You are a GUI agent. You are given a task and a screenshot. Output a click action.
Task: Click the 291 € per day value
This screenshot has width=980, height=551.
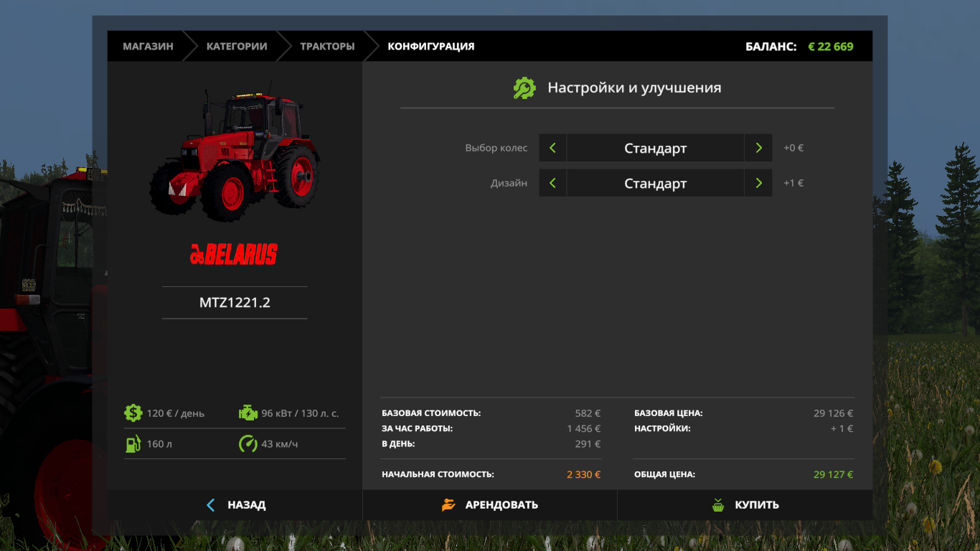point(588,444)
